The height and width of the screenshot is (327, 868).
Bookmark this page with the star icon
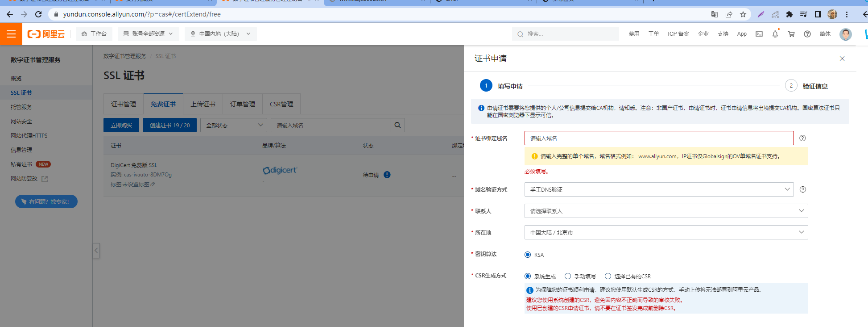coord(743,14)
